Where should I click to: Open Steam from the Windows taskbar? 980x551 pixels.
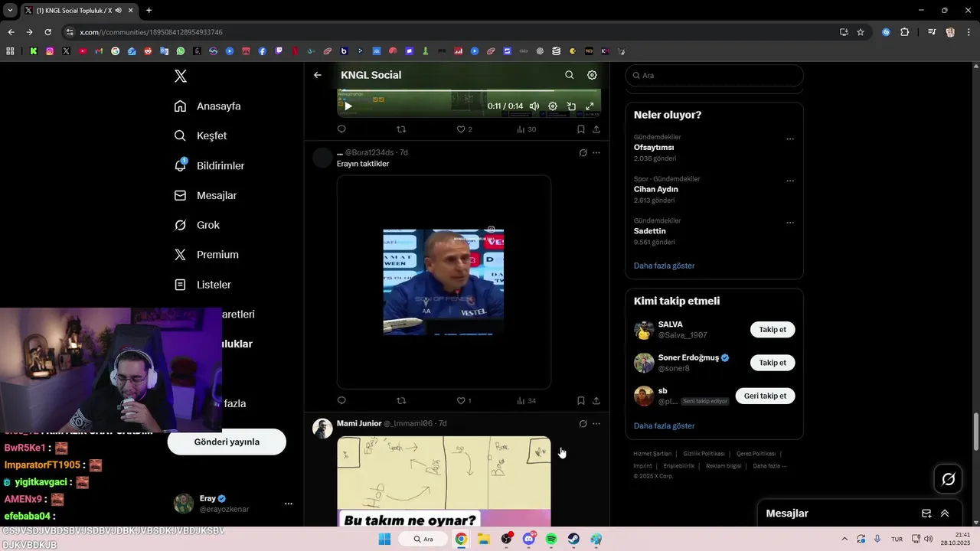pyautogui.click(x=573, y=539)
